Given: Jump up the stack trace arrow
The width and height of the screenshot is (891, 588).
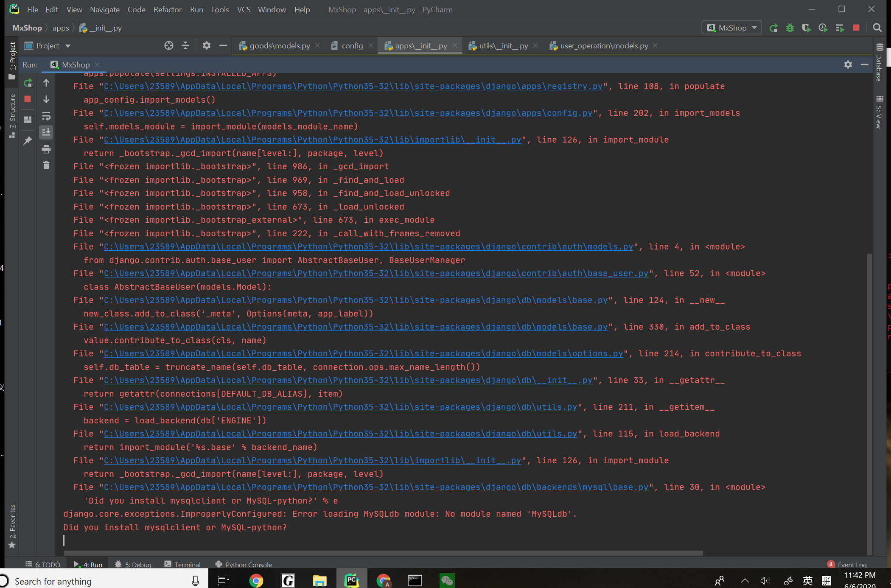Looking at the screenshot, I should pos(46,83).
